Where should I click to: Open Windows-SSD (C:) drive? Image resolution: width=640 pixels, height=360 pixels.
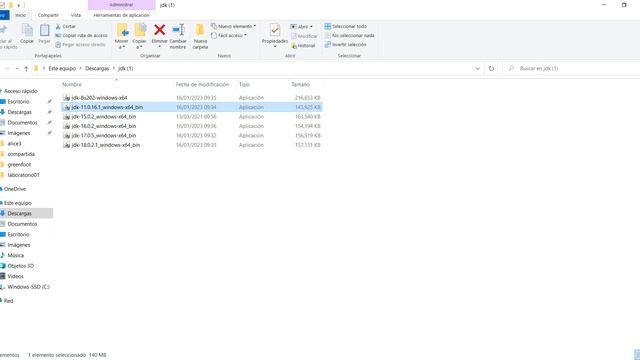pyautogui.click(x=28, y=287)
